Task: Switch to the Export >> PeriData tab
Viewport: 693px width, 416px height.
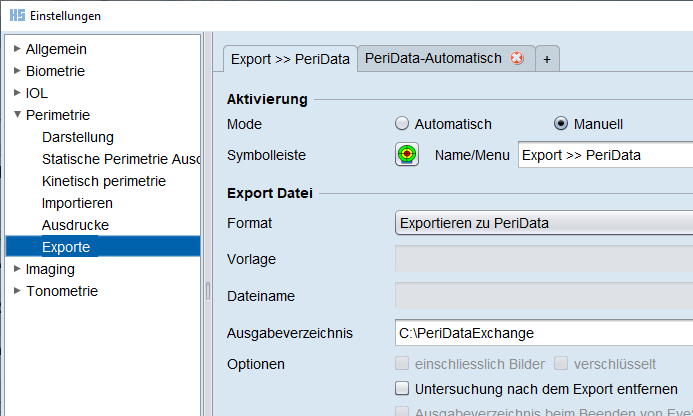Action: (290, 59)
